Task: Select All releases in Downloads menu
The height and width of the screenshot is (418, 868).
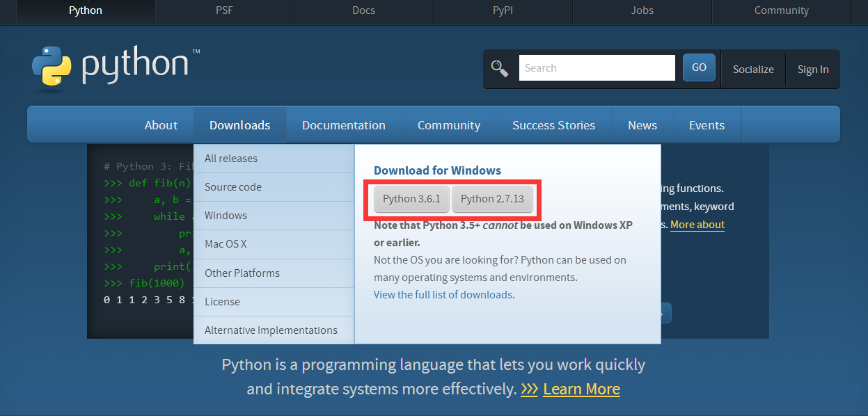Action: click(x=274, y=159)
